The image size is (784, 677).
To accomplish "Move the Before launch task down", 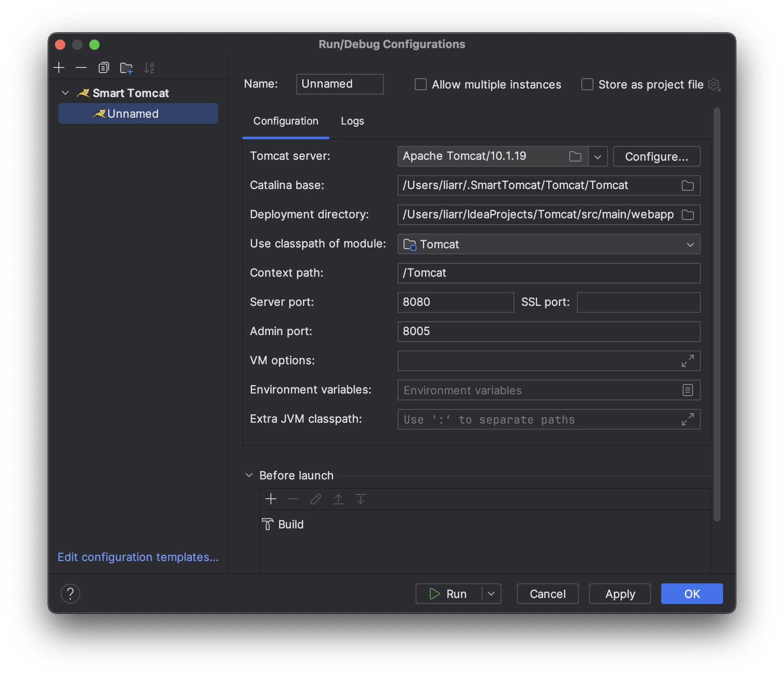I will tap(361, 499).
